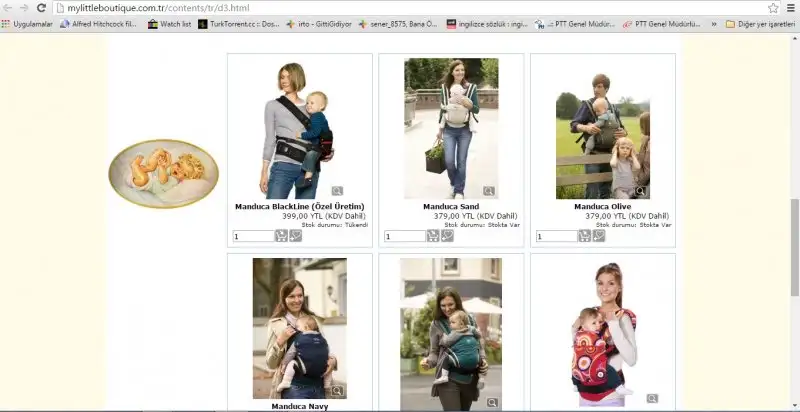Open the Manduca Olive product title
The height and width of the screenshot is (412, 800).
point(603,207)
